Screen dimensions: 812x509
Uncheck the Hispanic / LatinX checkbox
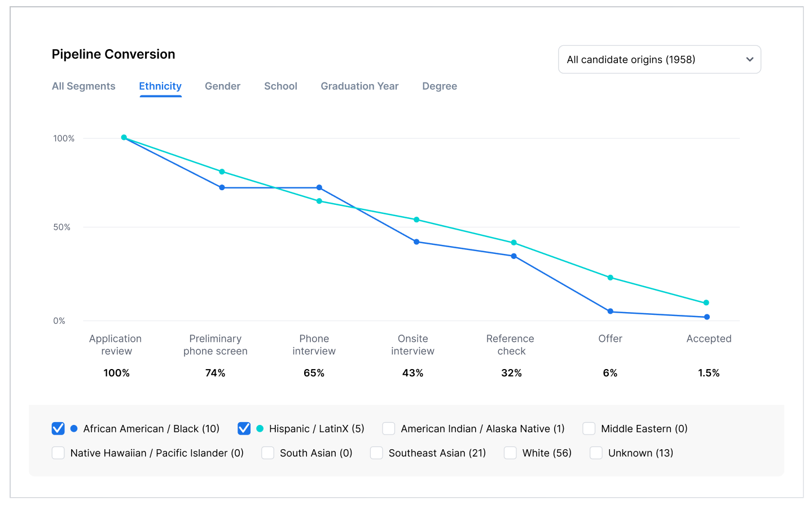[244, 429]
